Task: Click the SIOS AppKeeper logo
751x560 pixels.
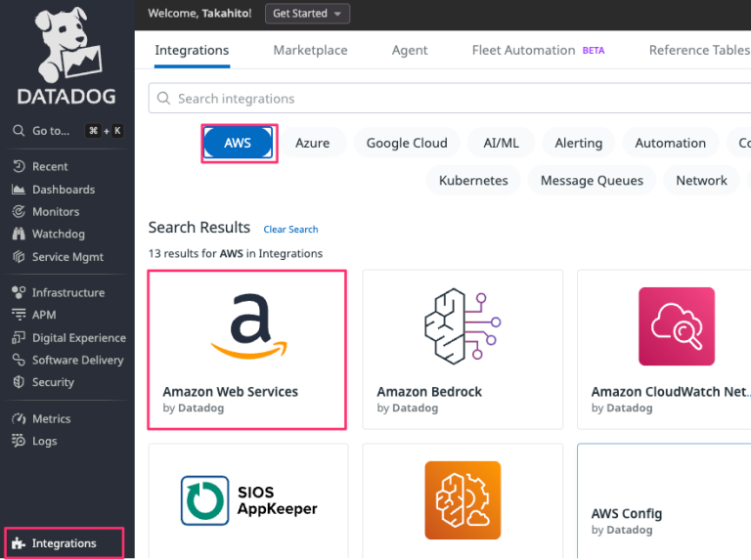Action: point(249,500)
